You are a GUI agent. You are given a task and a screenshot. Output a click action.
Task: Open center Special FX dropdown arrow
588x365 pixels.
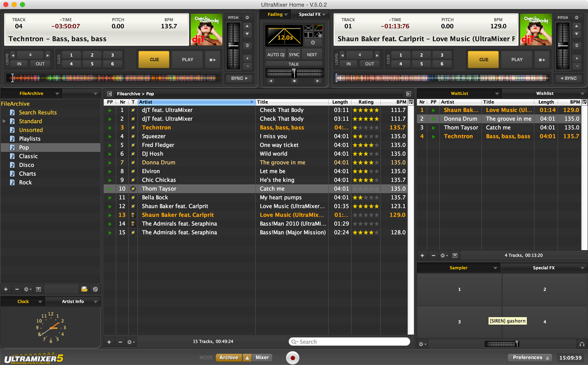[x=324, y=14]
